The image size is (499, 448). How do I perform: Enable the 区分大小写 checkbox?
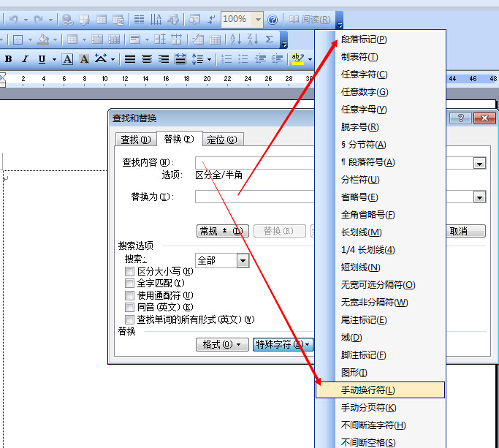click(x=129, y=272)
